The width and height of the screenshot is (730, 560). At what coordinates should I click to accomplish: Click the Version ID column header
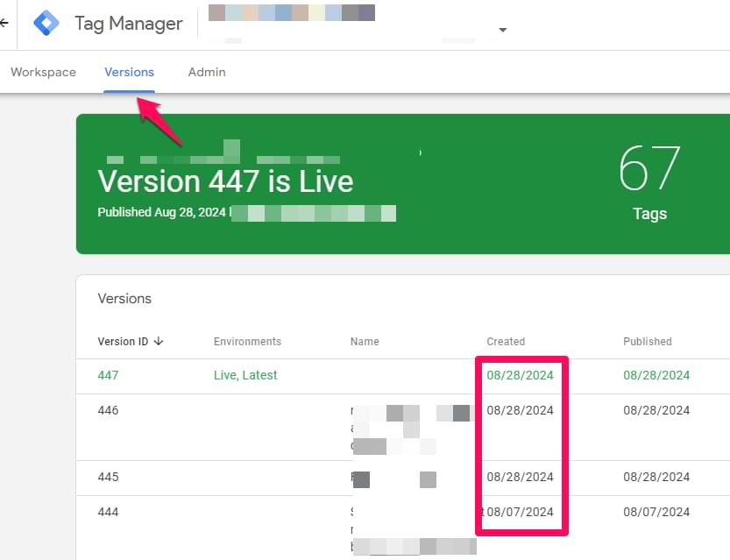(x=123, y=341)
